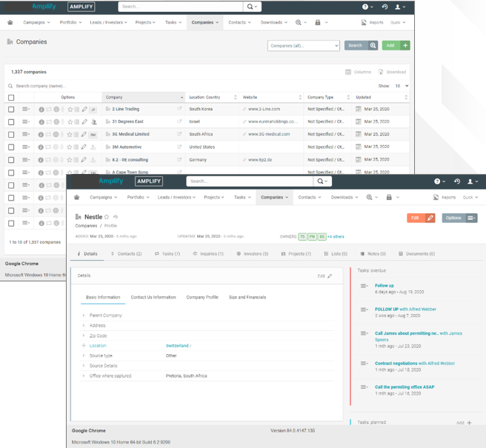The image size is (486, 448).
Task: Check the box for 2 Line Trading
Action: coord(11,110)
